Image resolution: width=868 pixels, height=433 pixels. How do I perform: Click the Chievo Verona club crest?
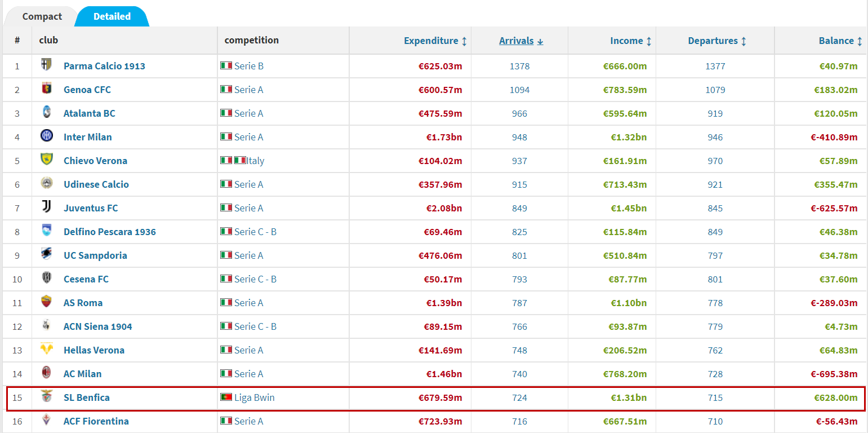(x=46, y=160)
